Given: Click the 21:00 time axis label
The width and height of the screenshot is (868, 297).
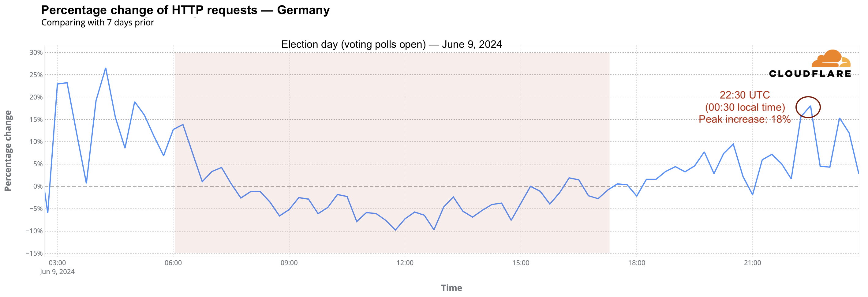Looking at the screenshot, I should 752,263.
